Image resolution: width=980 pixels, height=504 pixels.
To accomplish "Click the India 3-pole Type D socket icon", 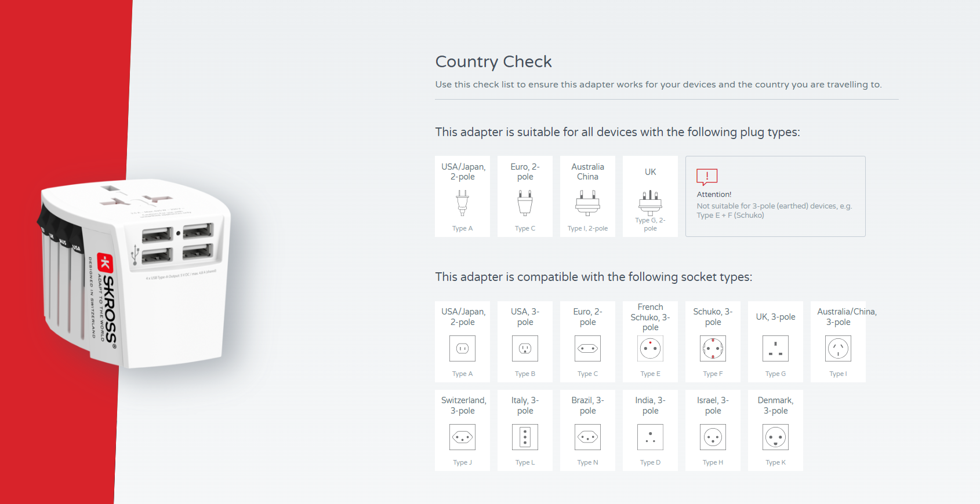I will tap(650, 437).
